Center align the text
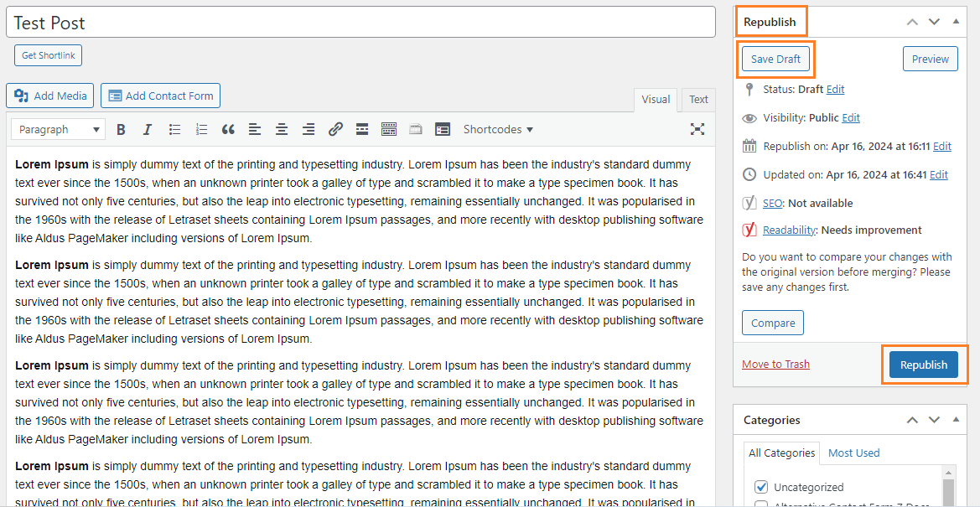980x507 pixels. 282,129
